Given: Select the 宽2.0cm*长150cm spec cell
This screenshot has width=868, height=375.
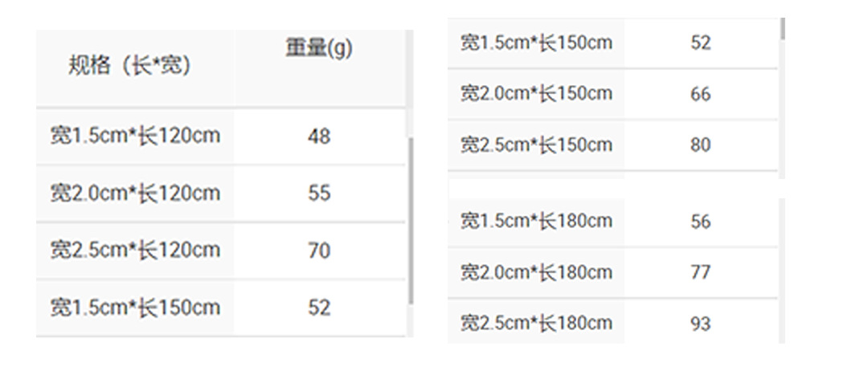Looking at the screenshot, I should [536, 93].
